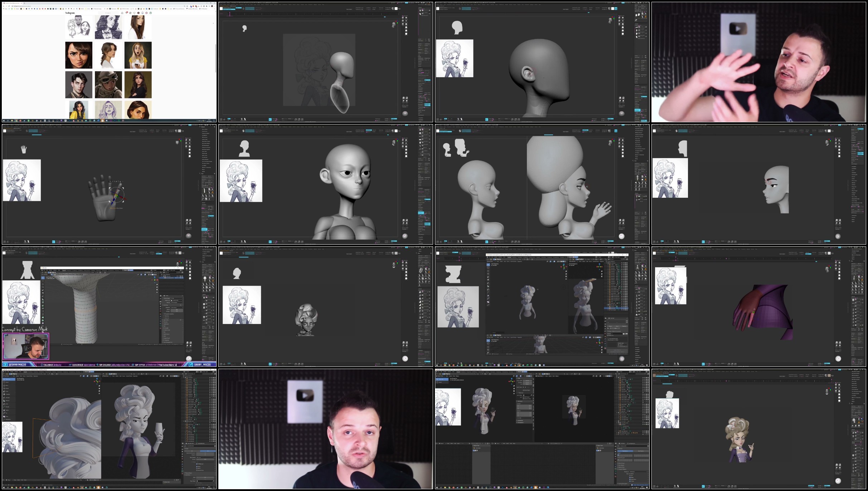This screenshot has width=868, height=491.
Task: Open File menu in bottom-left Blender window
Action: click(x=5, y=372)
